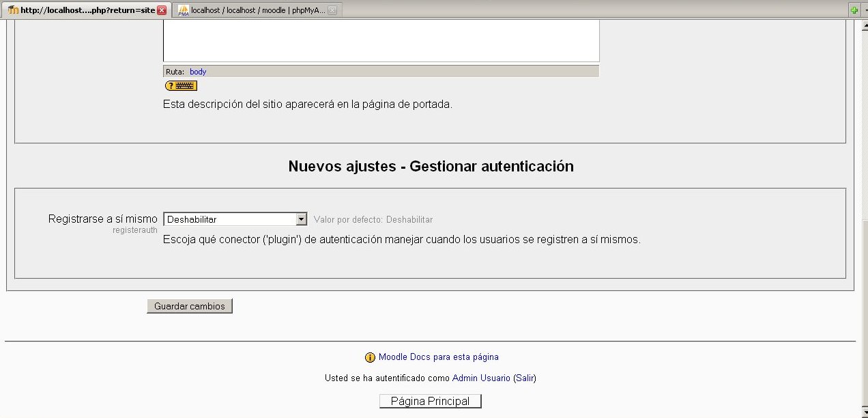
Task: Click the scrollbar up arrow
Action: [863, 25]
